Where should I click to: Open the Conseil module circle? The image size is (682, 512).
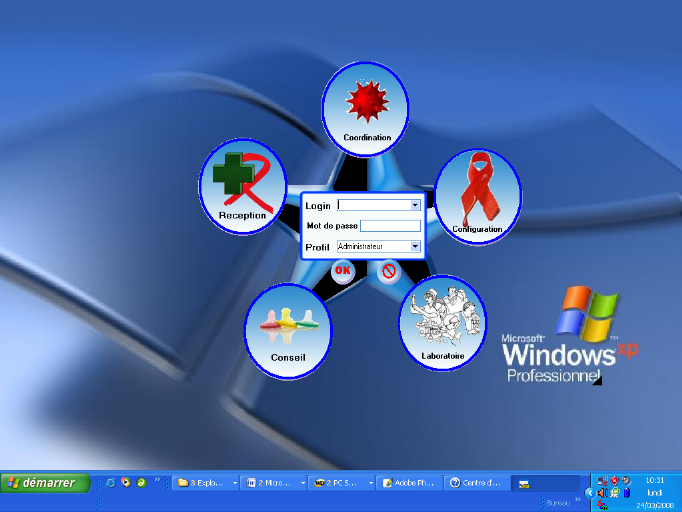pyautogui.click(x=287, y=331)
